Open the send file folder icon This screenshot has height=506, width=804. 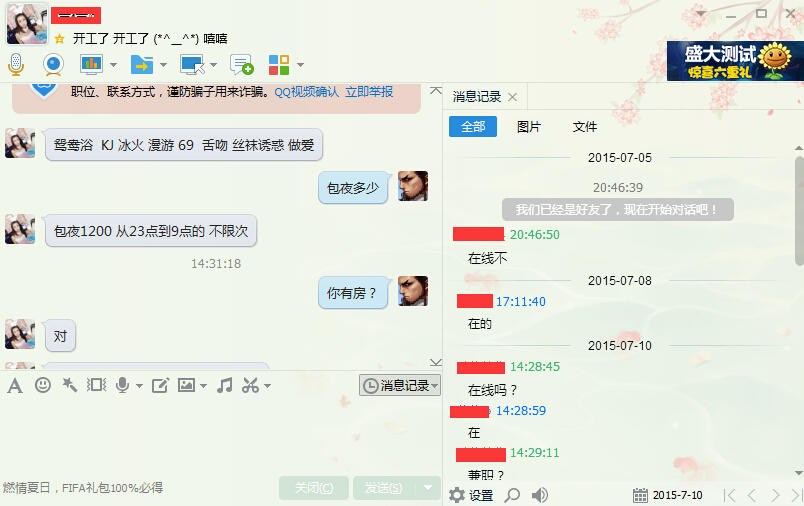click(x=142, y=65)
